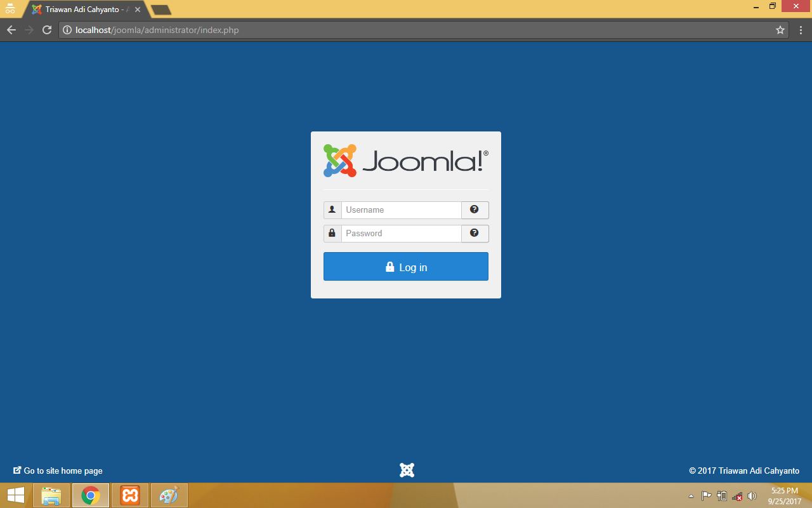This screenshot has width=812, height=508.
Task: Click the Joomla logo in login box
Action: click(406, 161)
